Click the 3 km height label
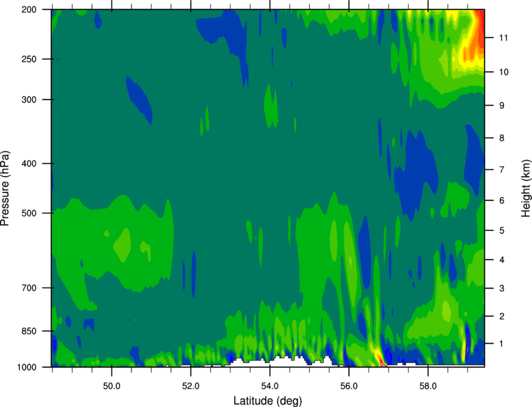 click(502, 289)
